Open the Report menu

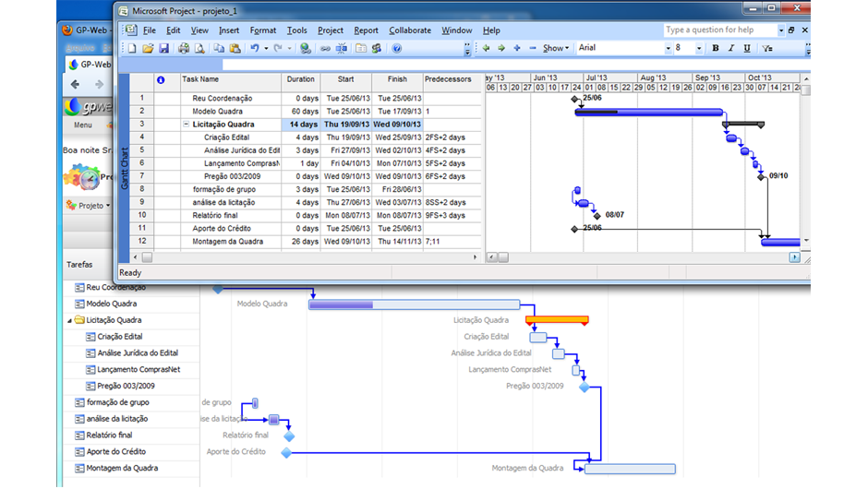click(366, 30)
